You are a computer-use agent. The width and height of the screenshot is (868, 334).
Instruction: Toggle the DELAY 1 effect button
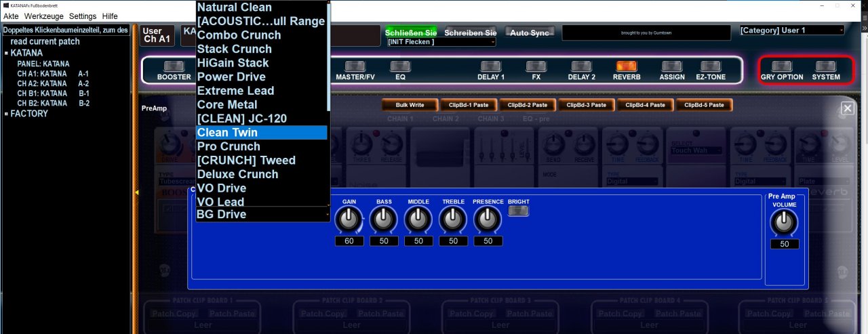pyautogui.click(x=491, y=66)
